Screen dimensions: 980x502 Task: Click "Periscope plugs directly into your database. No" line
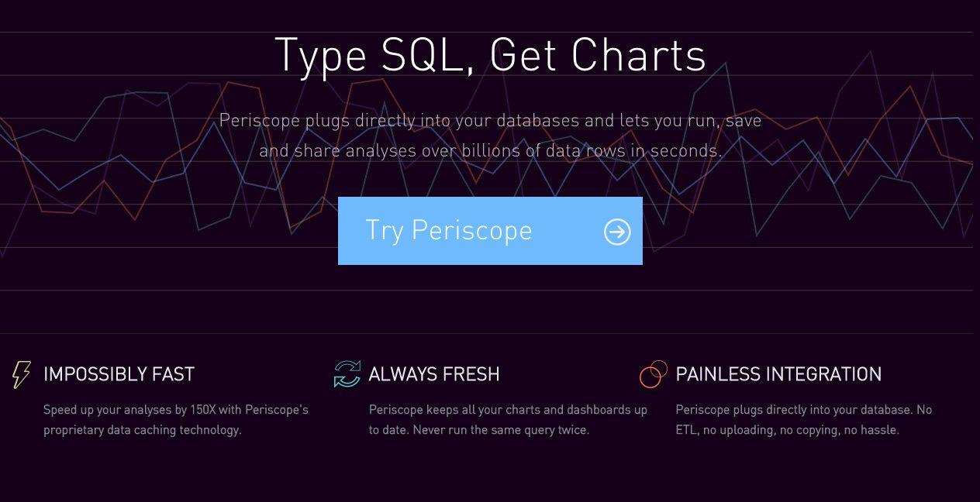804,409
